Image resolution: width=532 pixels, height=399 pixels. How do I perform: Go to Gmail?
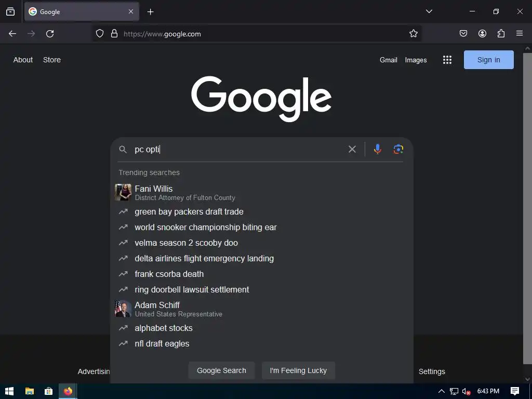click(389, 60)
